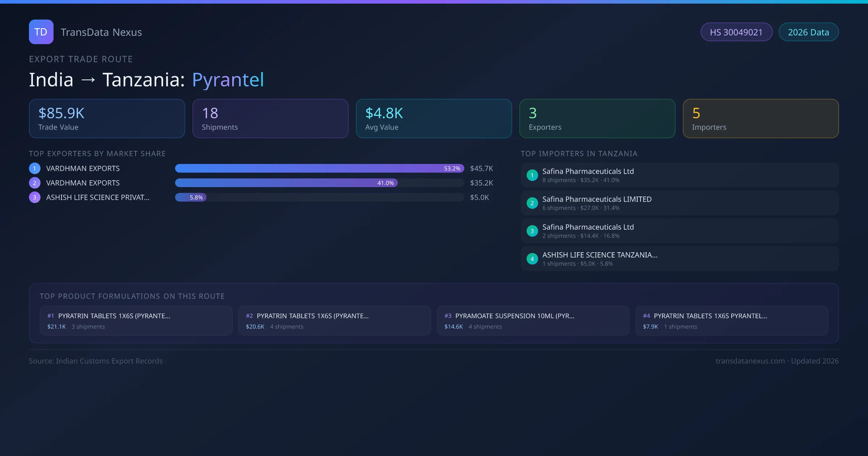Viewport: 868px width, 456px height.
Task: Open the #4 PYRATRIN TABLETS formulation card
Action: click(731, 321)
